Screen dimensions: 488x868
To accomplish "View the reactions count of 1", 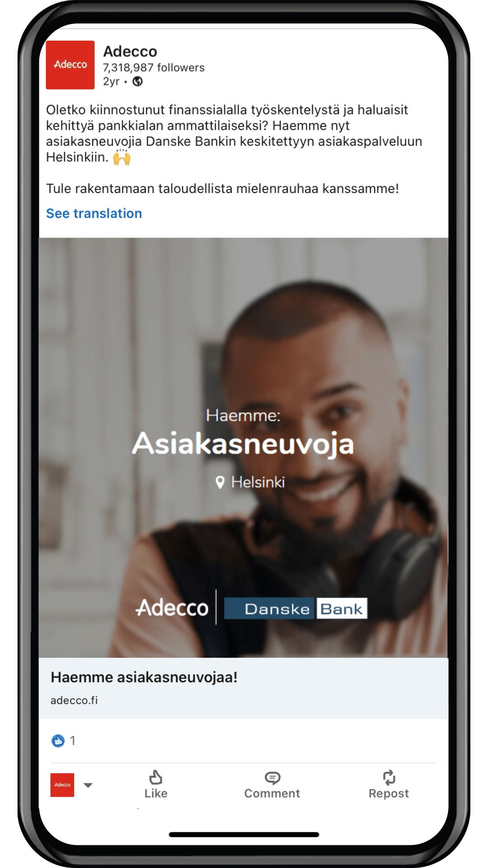I will [x=72, y=741].
